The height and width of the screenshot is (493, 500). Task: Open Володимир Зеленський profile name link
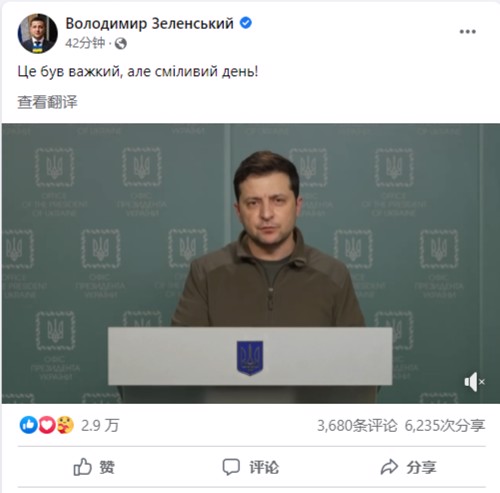tap(149, 23)
